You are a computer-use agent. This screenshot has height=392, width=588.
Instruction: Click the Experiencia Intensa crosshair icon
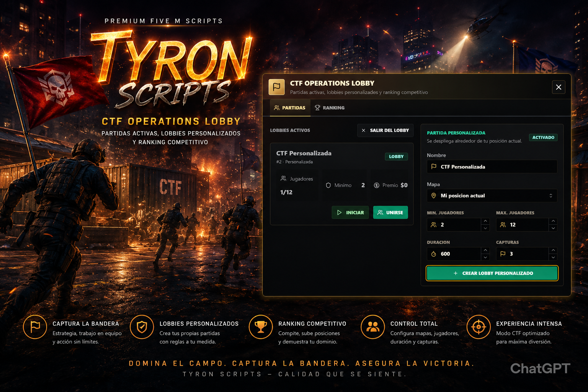[479, 327]
